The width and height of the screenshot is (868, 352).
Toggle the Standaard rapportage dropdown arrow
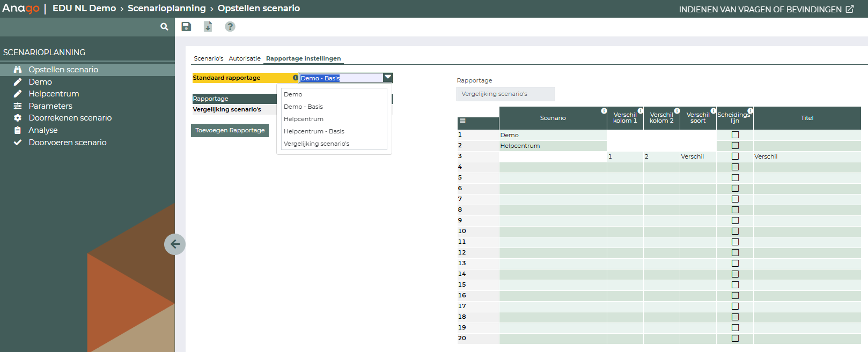coord(387,78)
